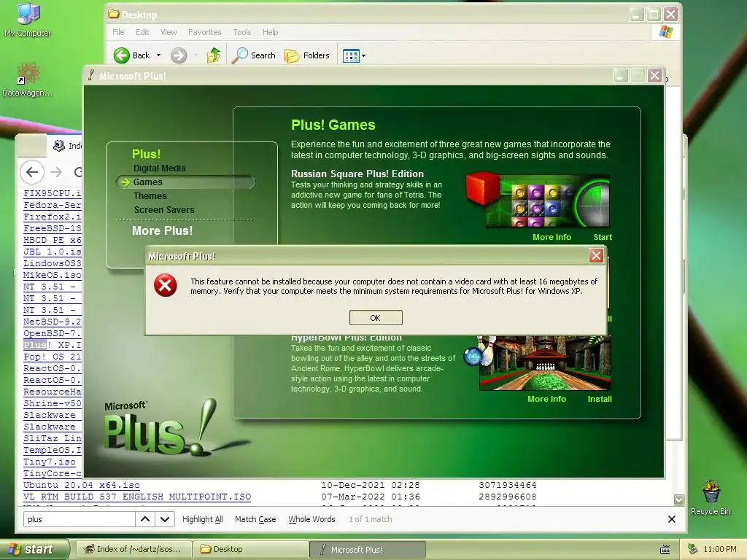The height and width of the screenshot is (560, 747).
Task: Click the browser forward arrow button
Action: click(56, 172)
